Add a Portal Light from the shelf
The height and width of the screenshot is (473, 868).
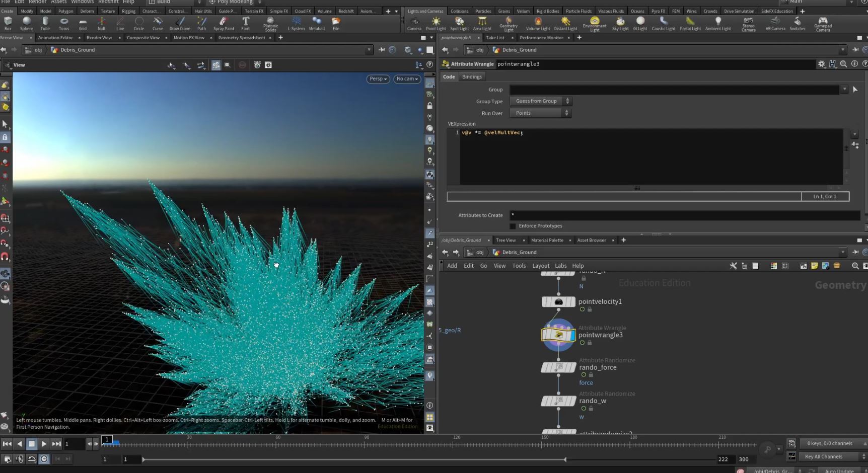(690, 23)
